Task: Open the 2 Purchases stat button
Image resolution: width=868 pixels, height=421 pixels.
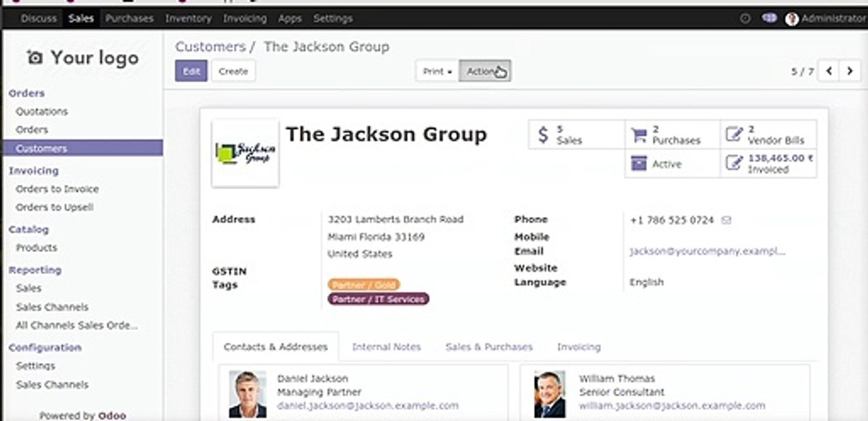Action: [672, 135]
